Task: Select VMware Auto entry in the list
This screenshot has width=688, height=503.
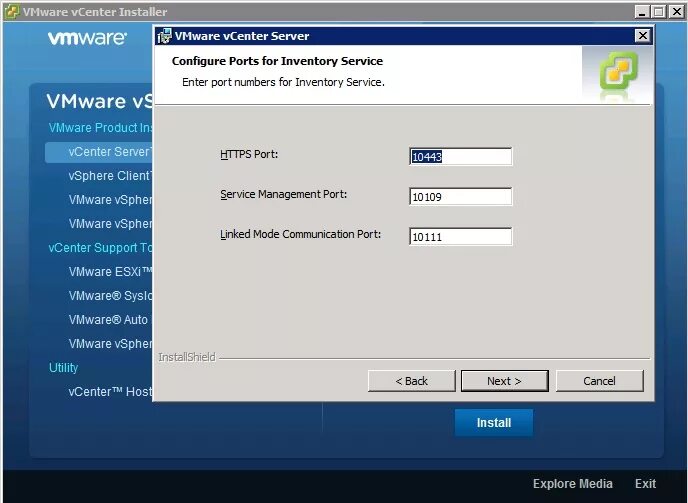Action: [108, 320]
